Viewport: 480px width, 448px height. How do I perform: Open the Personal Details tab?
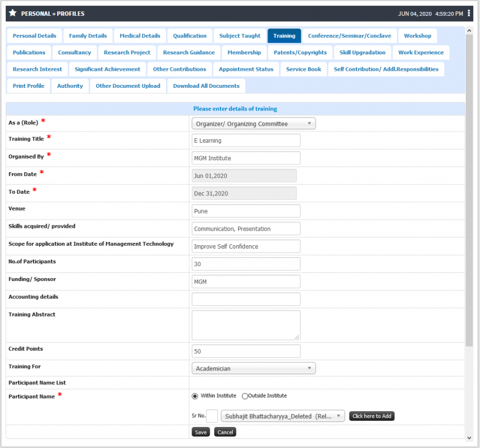tap(34, 36)
